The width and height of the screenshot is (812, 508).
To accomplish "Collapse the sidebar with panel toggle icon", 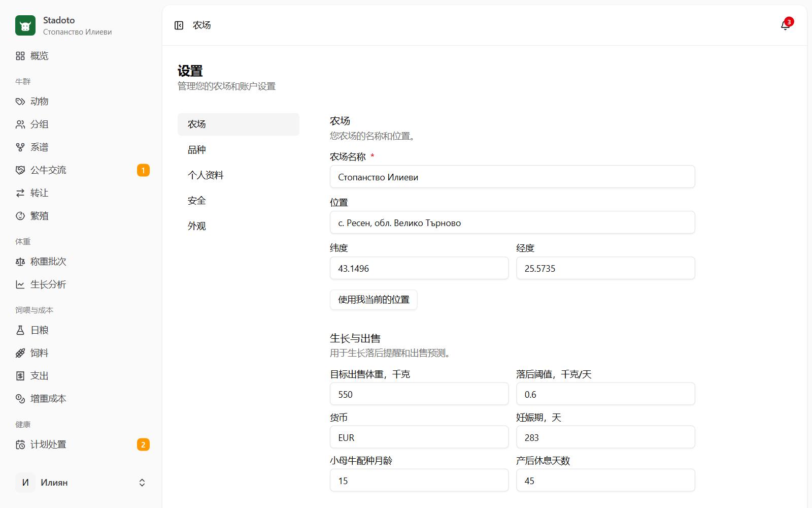I will click(x=179, y=25).
